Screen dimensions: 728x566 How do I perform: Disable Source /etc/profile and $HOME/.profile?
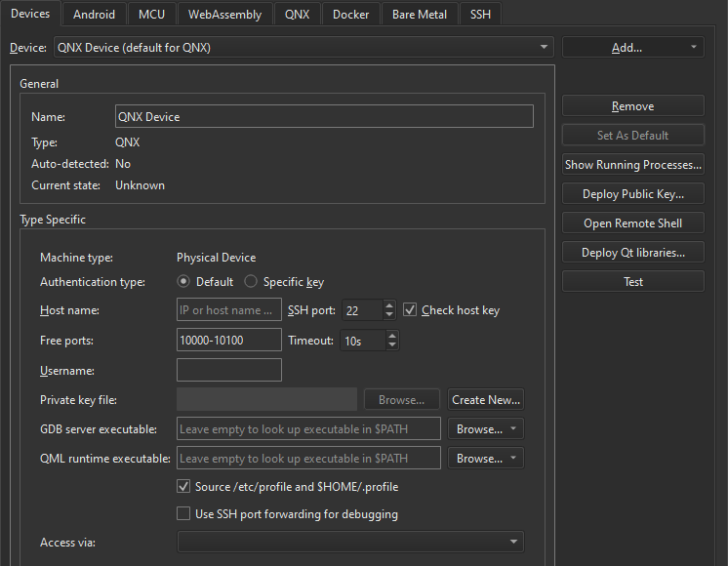point(183,486)
